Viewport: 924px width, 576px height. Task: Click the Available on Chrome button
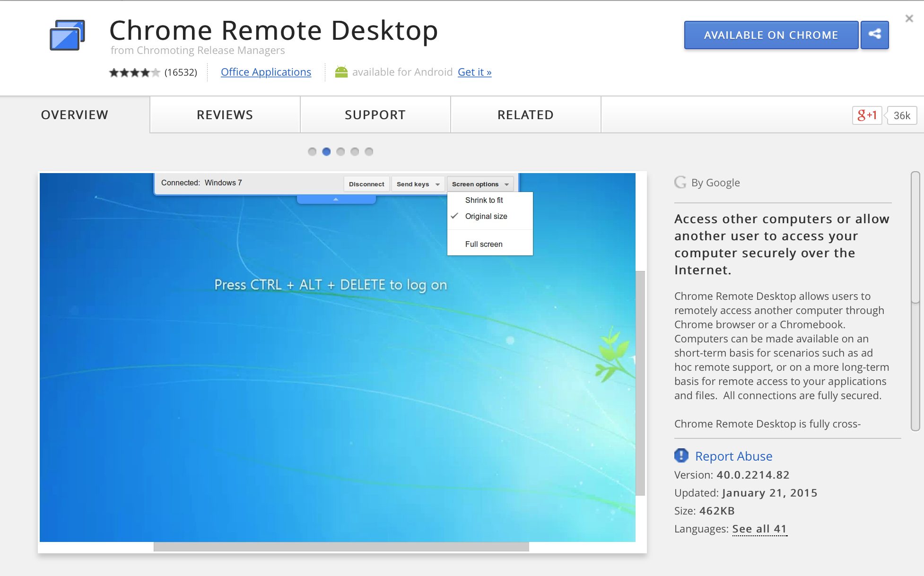click(x=771, y=35)
